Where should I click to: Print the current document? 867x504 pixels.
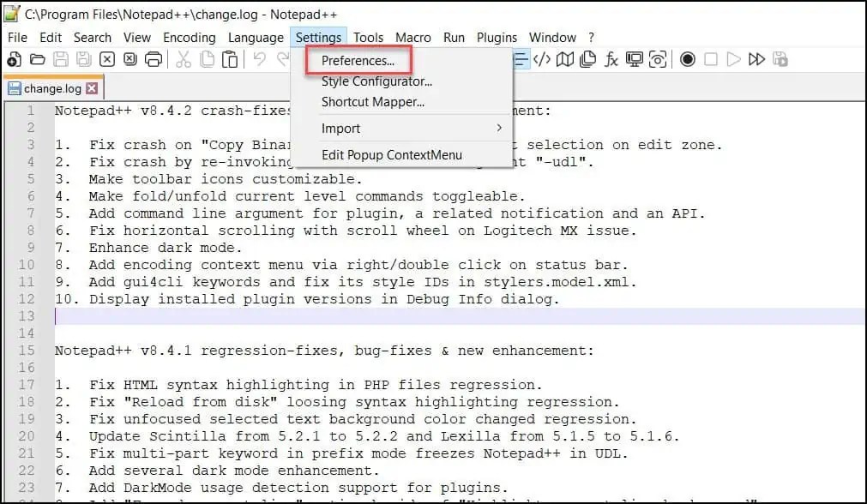[x=154, y=58]
